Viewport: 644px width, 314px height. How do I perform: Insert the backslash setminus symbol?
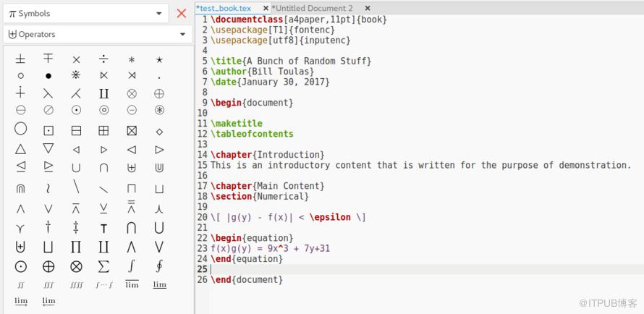coord(76,187)
